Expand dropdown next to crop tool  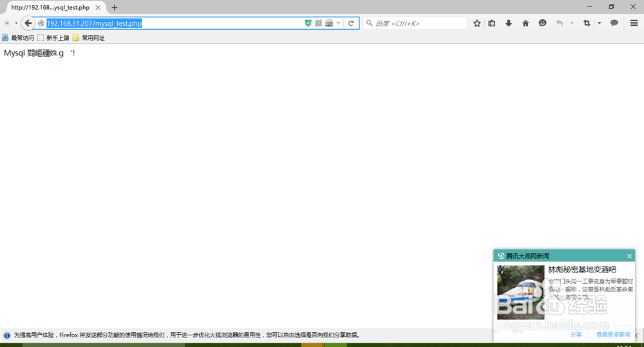click(599, 23)
